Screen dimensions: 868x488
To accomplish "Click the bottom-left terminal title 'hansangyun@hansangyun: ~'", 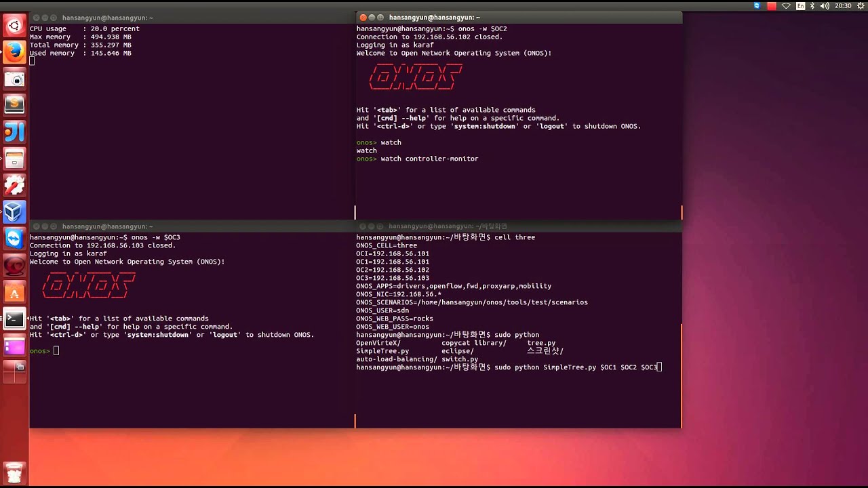I will click(x=107, y=226).
